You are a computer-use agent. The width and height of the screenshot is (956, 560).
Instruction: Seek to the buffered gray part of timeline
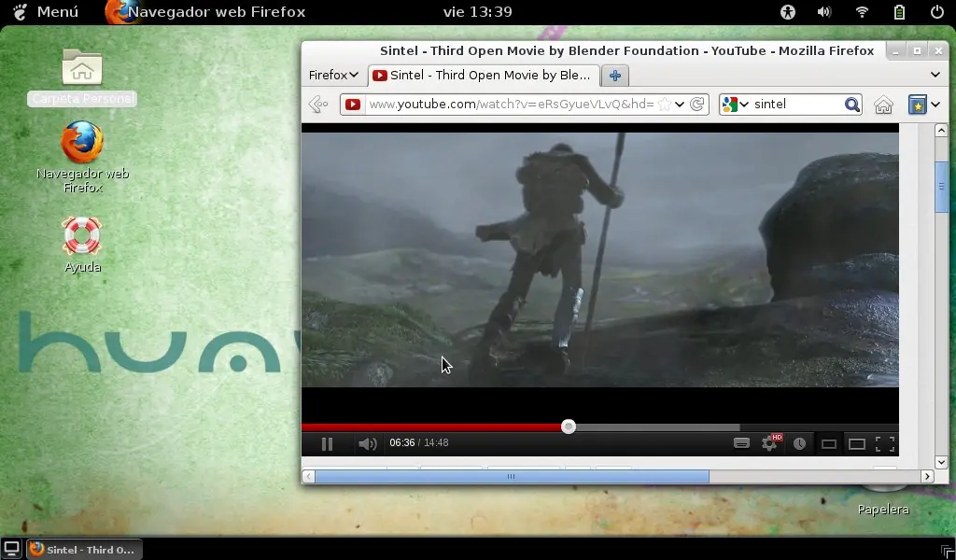(657, 427)
